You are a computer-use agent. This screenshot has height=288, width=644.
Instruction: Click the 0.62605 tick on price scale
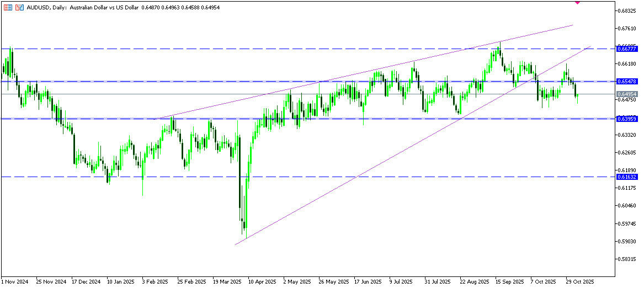coord(627,153)
